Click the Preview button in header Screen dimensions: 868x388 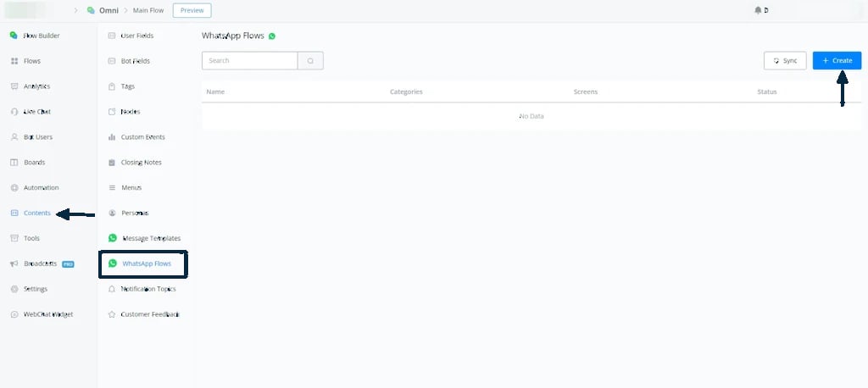[x=192, y=10]
